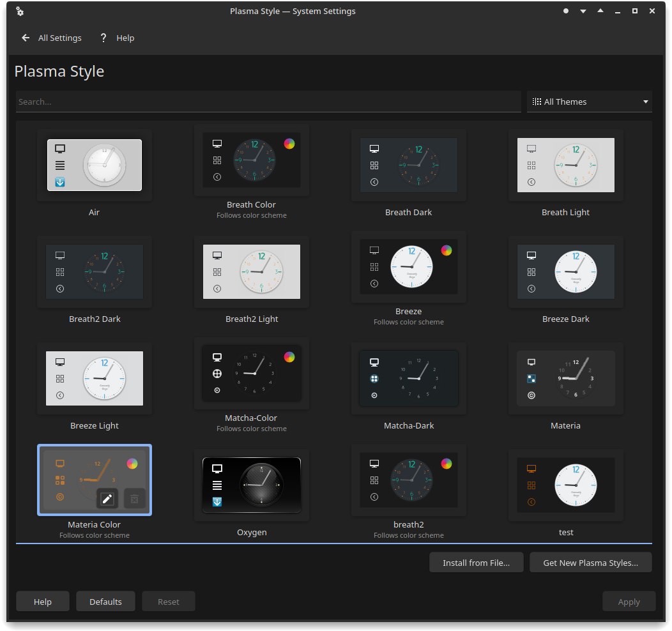Click the Reset button
The width and height of the screenshot is (672, 631).
point(169,602)
